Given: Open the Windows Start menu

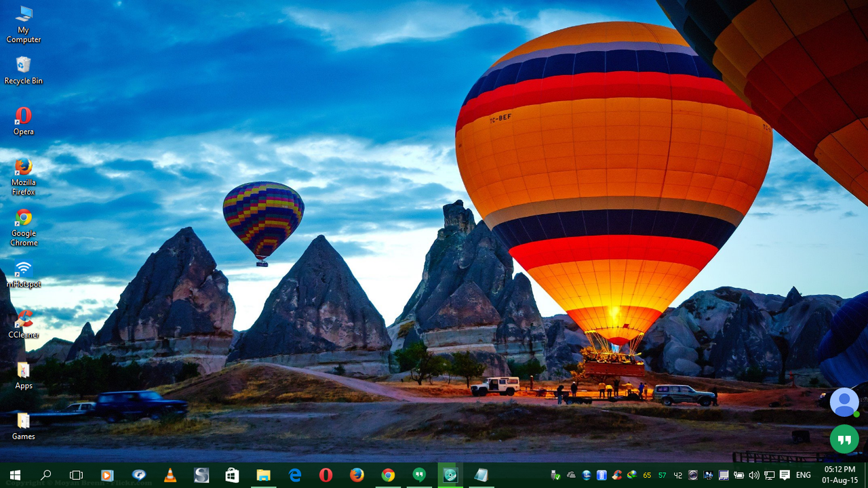Looking at the screenshot, I should point(15,475).
